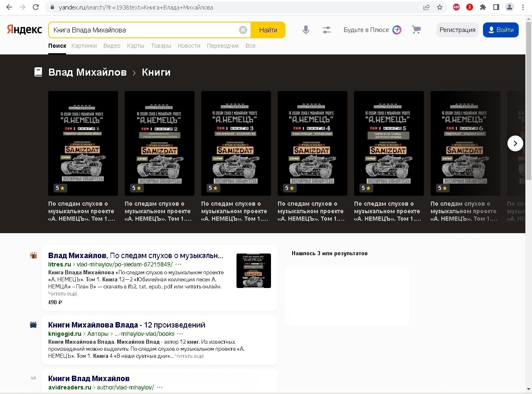Viewport: 532px width, 394px height.
Task: Click the 490 ₽ price text
Action: coord(55,302)
